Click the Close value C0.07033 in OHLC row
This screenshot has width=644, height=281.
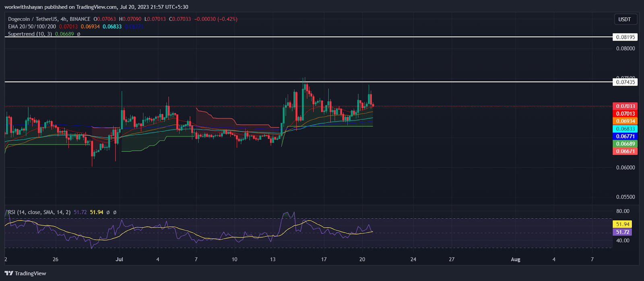coord(180,19)
